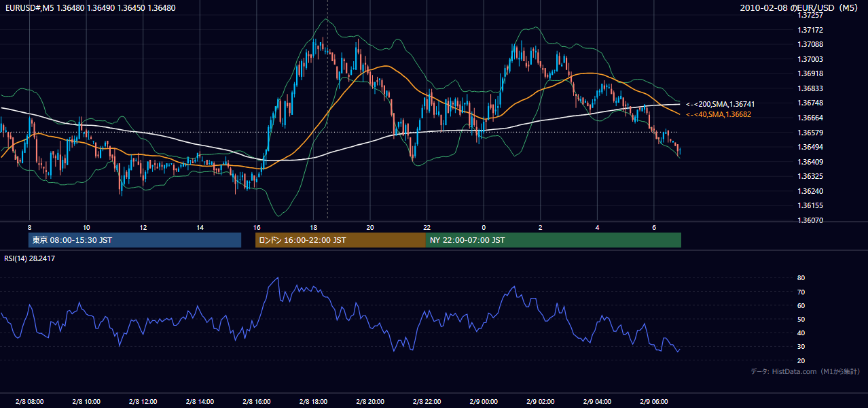Click price axis value 1.36664

click(x=812, y=117)
